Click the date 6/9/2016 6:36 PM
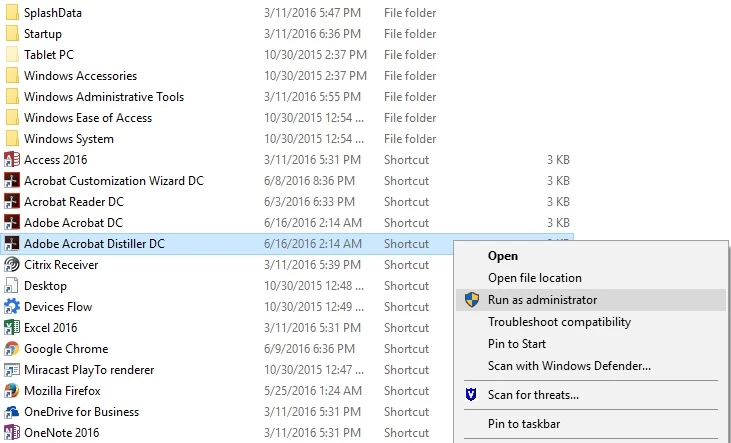The image size is (731, 443). pyautogui.click(x=309, y=349)
